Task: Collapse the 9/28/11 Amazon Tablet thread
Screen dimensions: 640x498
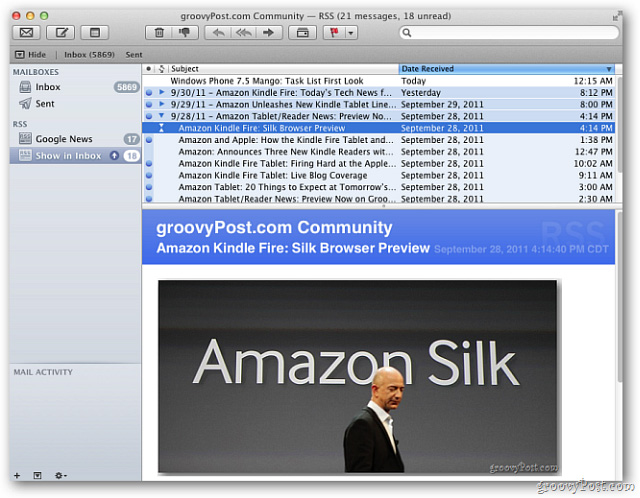Action: pos(162,116)
